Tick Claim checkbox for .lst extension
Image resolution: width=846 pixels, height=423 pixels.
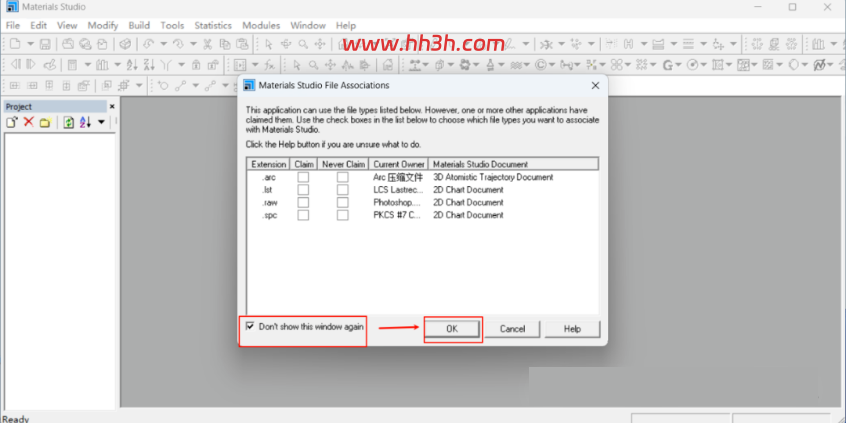(303, 190)
